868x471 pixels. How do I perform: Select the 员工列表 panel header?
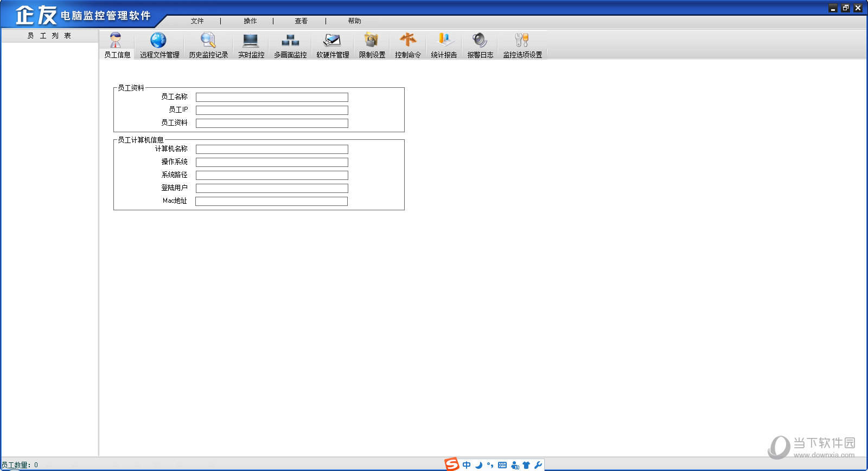49,36
